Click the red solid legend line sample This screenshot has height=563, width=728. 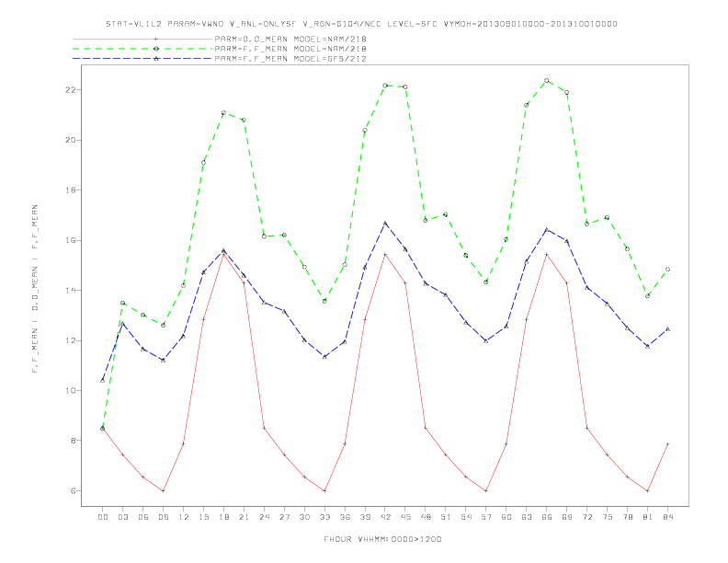pos(142,39)
